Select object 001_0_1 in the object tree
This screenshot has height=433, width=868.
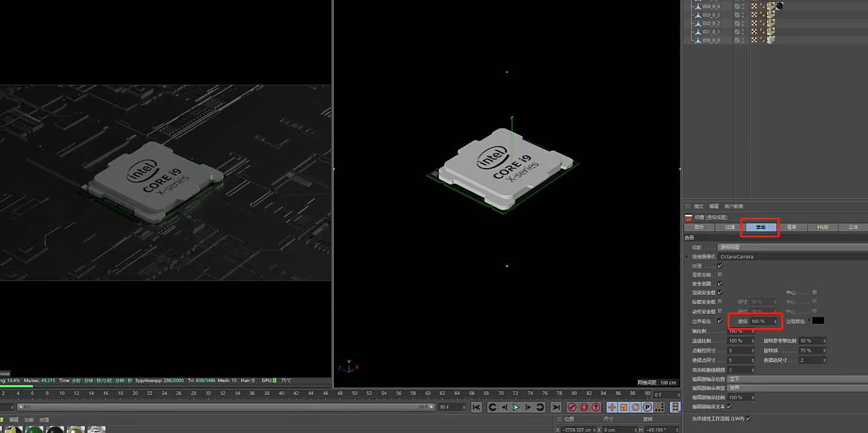(711, 32)
